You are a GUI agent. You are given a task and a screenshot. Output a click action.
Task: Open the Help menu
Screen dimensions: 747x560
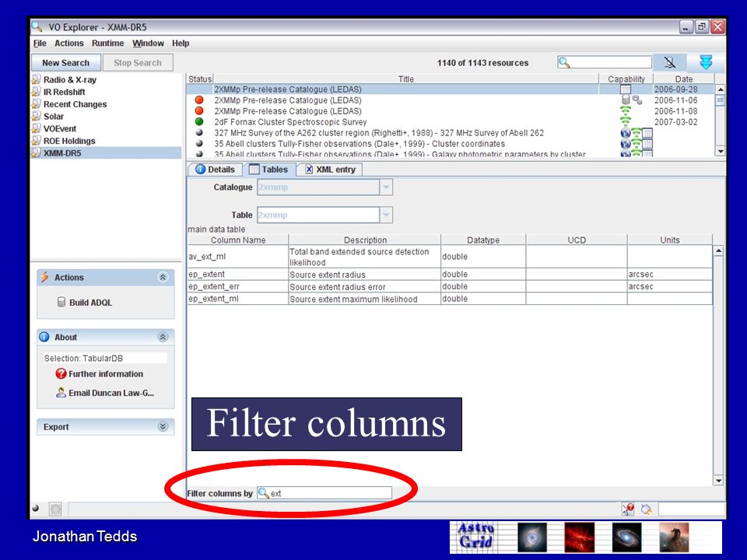[x=181, y=44]
